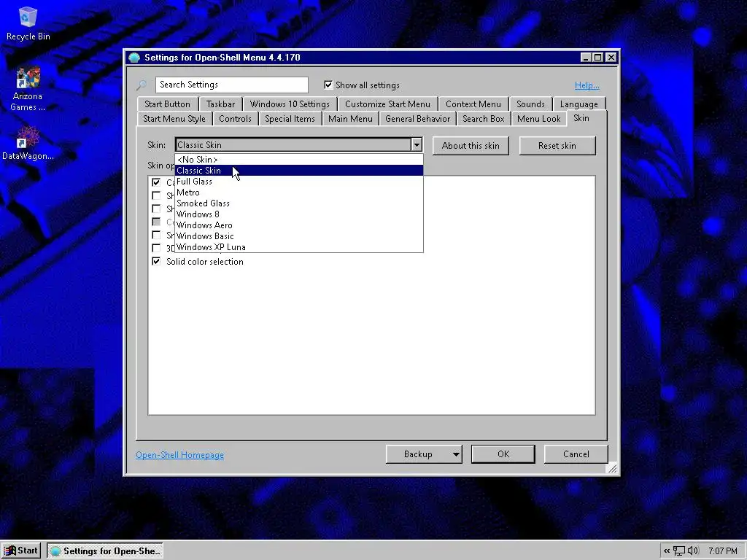Open the Controls tab
Image resolution: width=747 pixels, height=560 pixels.
(x=235, y=119)
